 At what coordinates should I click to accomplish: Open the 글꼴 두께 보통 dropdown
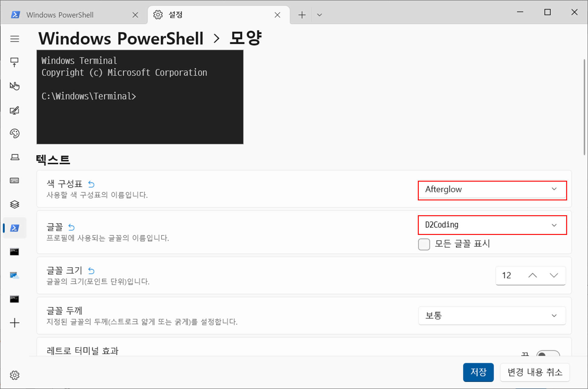point(492,315)
